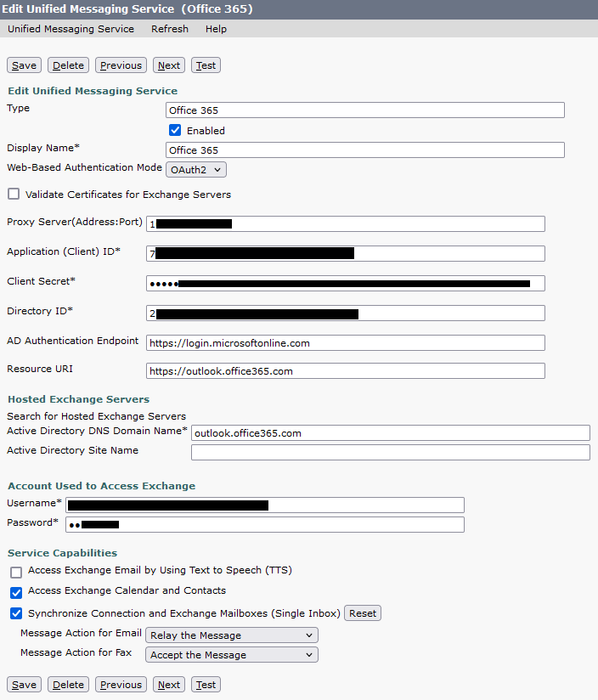Image resolution: width=598 pixels, height=700 pixels.
Task: Click the AD Authentication Endpoint field
Action: pyautogui.click(x=346, y=343)
